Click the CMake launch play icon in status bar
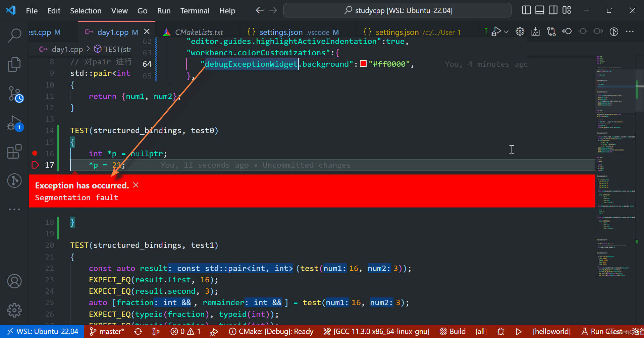Screen dimensions: 644x338 (x=519, y=332)
